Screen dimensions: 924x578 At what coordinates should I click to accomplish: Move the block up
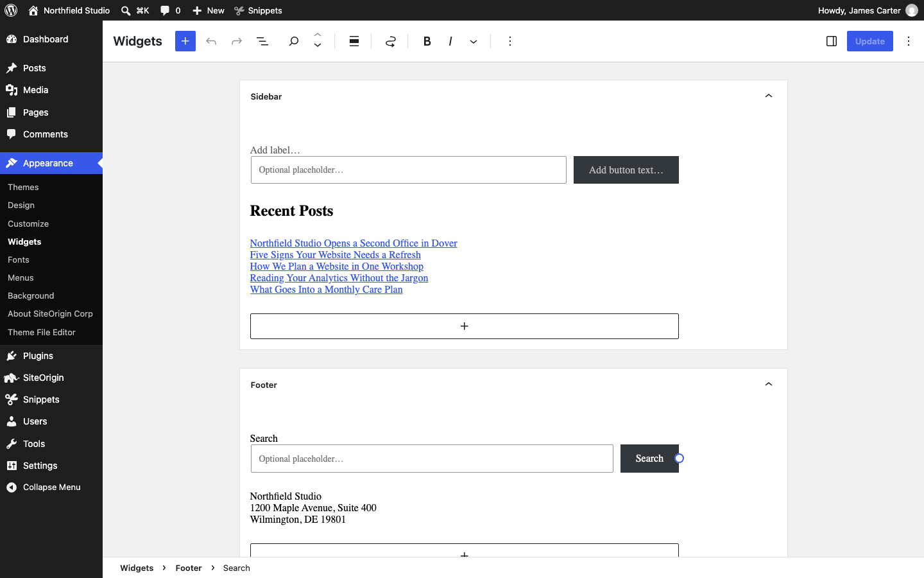point(318,35)
